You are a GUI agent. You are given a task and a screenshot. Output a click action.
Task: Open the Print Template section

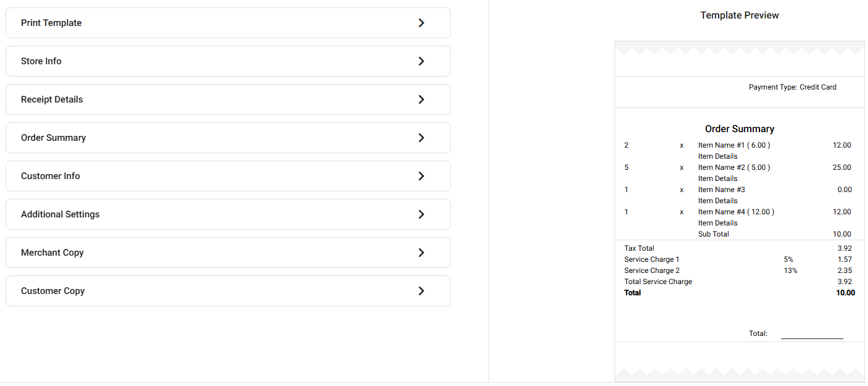click(x=51, y=23)
